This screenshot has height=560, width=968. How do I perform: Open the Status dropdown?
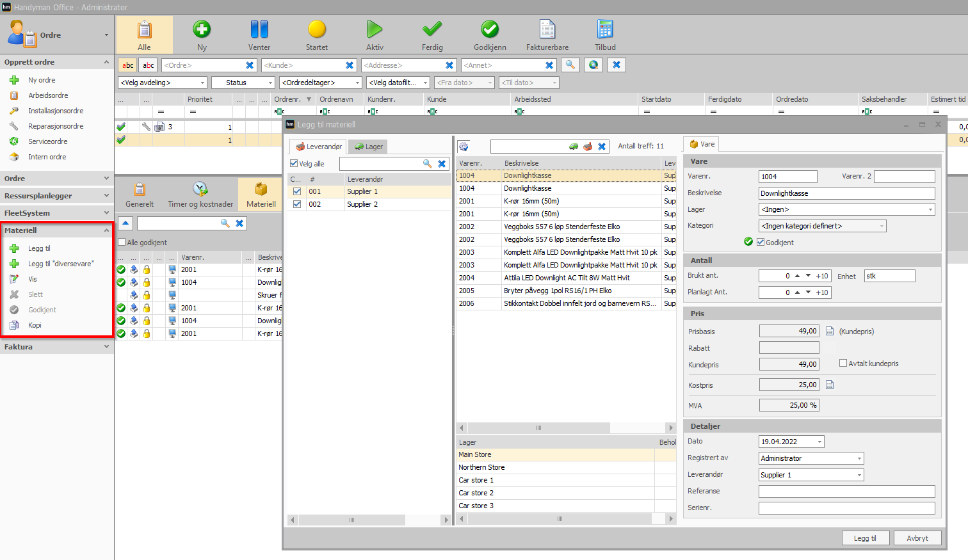point(243,83)
